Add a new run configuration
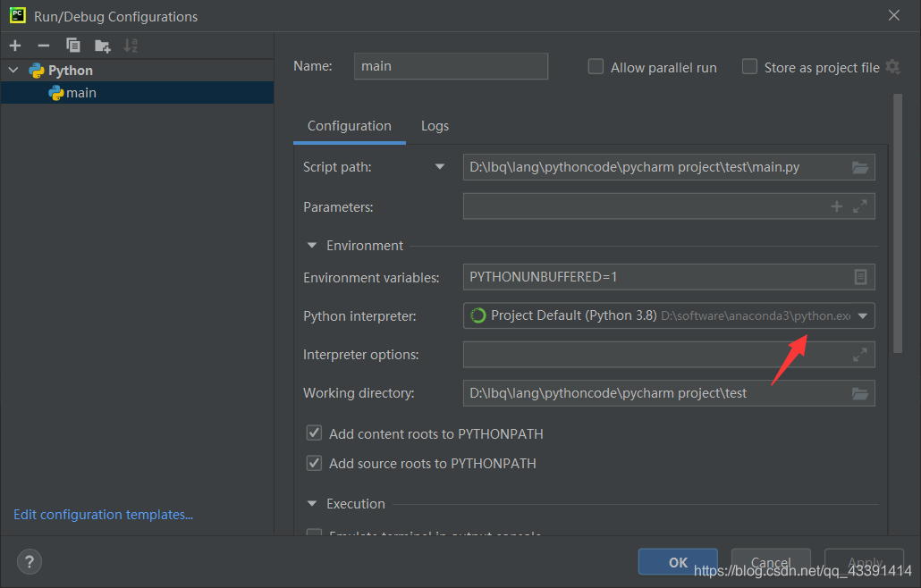 (15, 46)
